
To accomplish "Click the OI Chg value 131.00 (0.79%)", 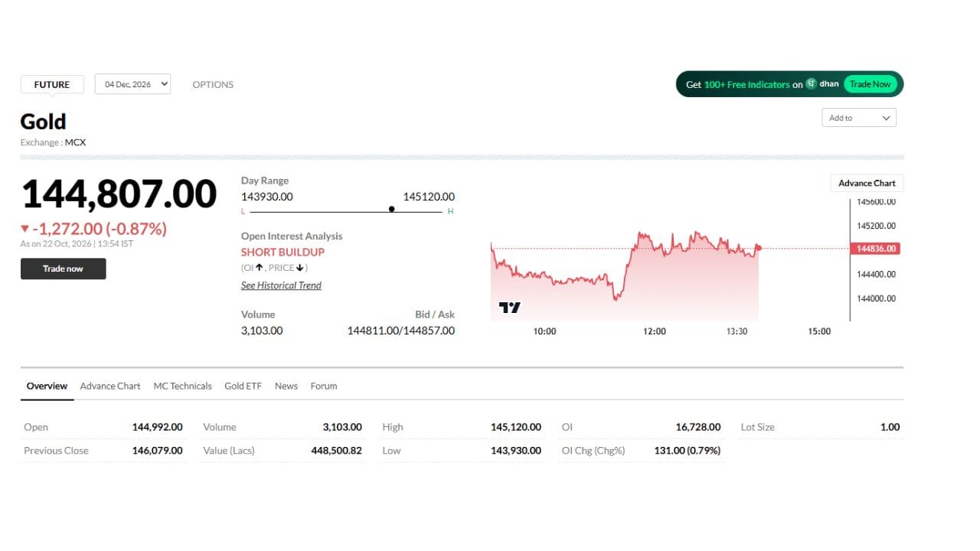I will 688,450.
